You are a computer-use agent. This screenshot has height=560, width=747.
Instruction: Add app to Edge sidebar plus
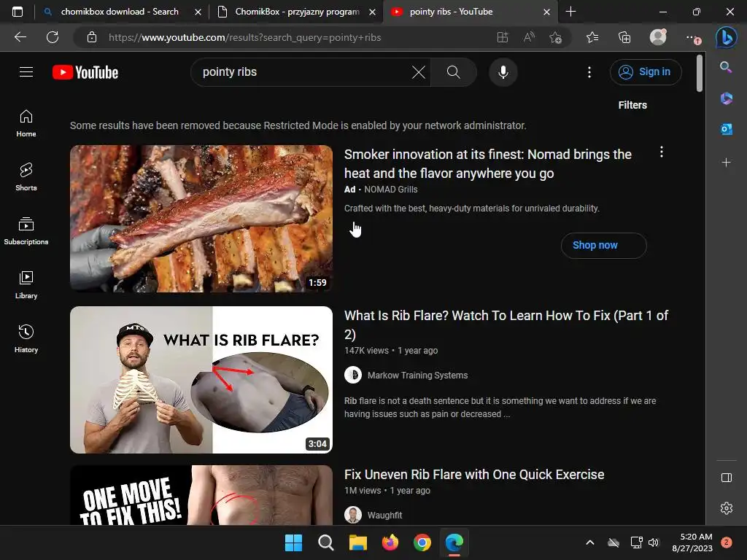tap(726, 163)
